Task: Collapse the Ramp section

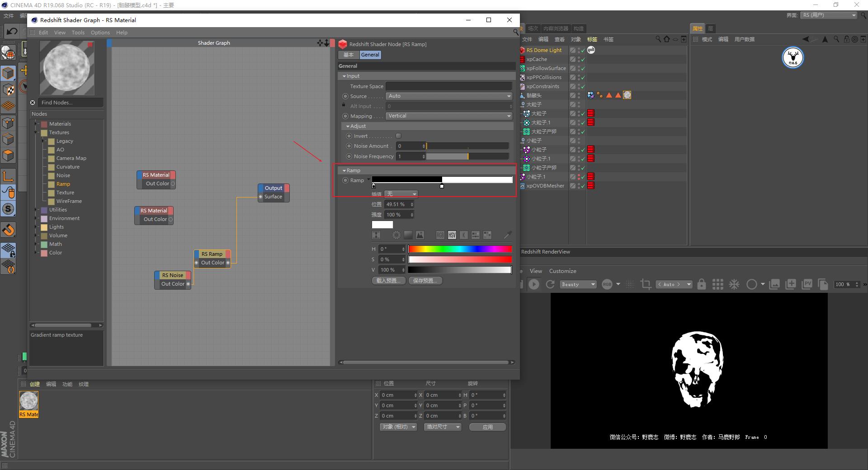Action: tap(344, 170)
